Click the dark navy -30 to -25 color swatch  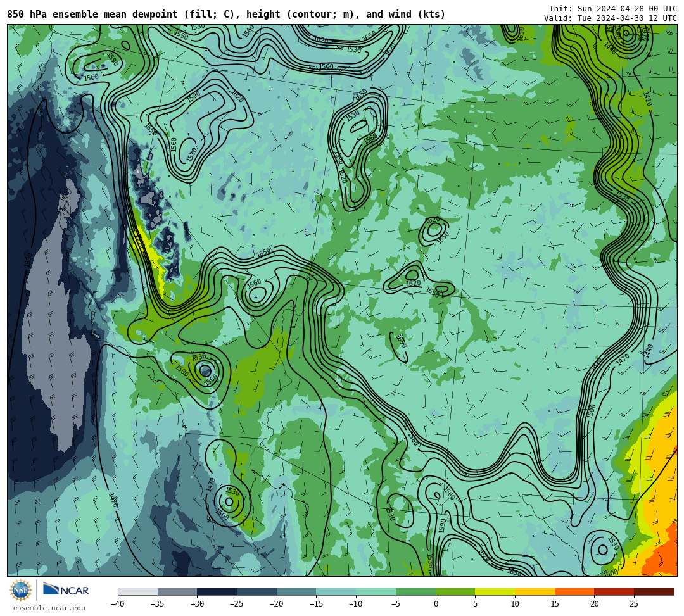(217, 591)
